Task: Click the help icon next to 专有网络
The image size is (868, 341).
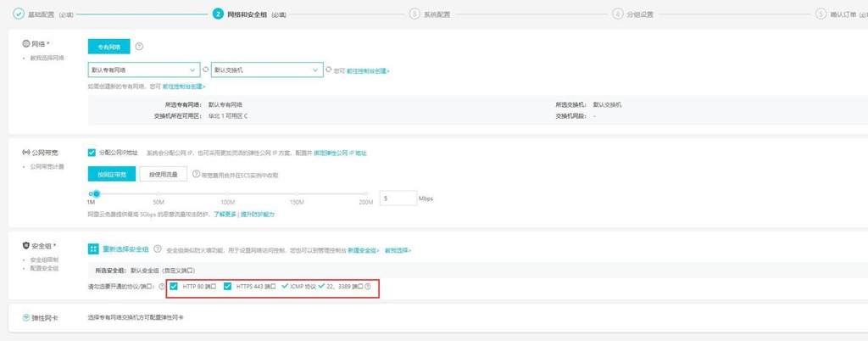Action: [x=139, y=48]
